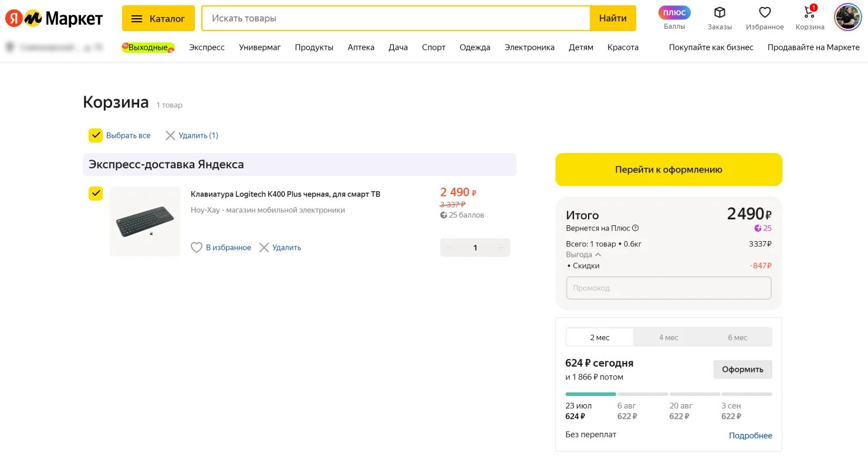The height and width of the screenshot is (471, 868).
Task: Go to Аптека category
Action: tap(361, 48)
